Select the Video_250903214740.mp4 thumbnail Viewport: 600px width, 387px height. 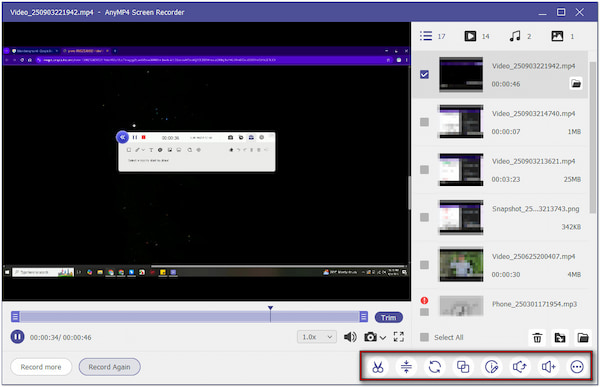461,122
